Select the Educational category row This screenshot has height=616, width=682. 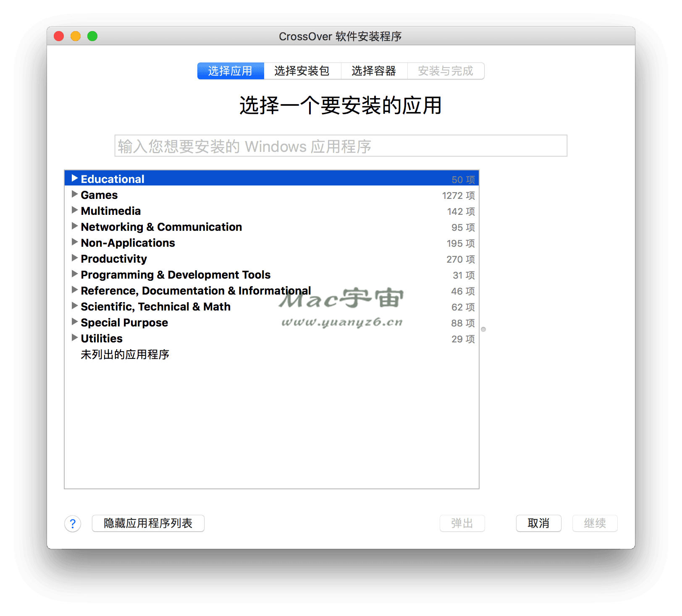click(x=272, y=178)
